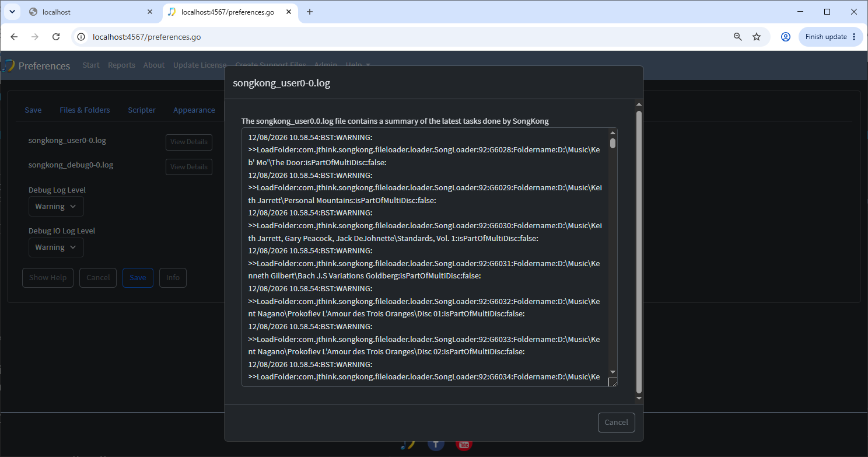Switch to the first localhost tab
The image size is (868, 457).
click(x=90, y=12)
